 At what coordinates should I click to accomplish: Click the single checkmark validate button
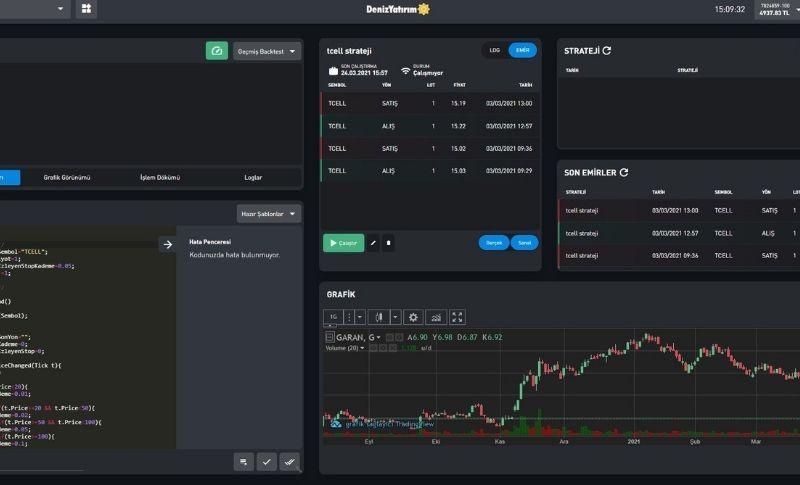[266, 462]
